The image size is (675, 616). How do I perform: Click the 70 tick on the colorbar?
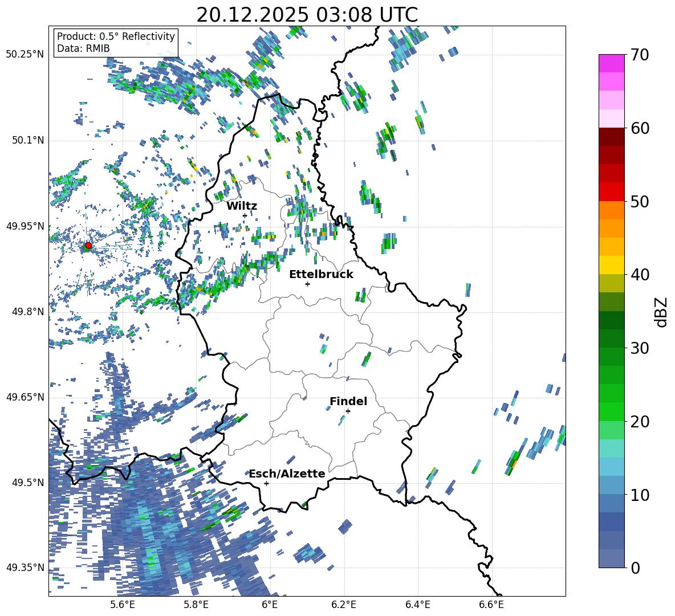[x=640, y=55]
